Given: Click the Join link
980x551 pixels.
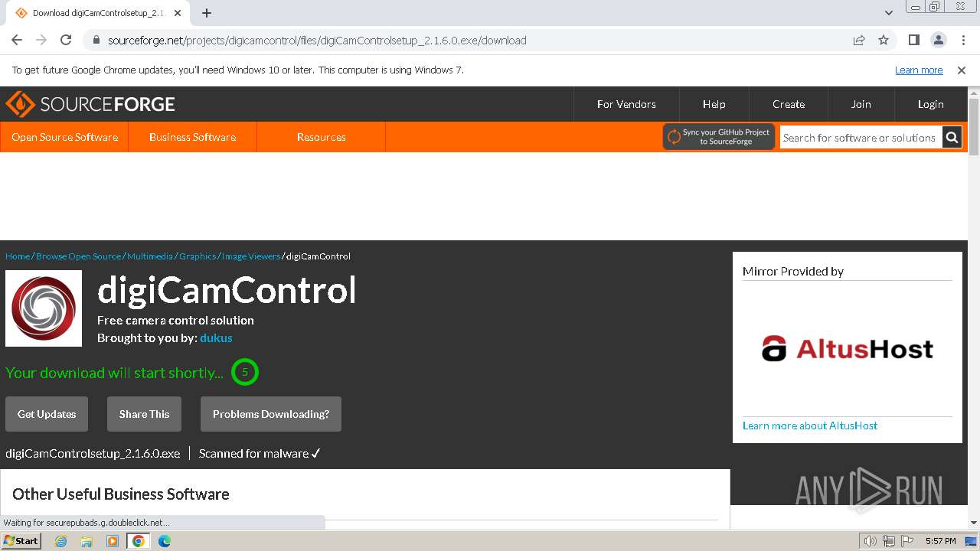Looking at the screenshot, I should click(861, 104).
